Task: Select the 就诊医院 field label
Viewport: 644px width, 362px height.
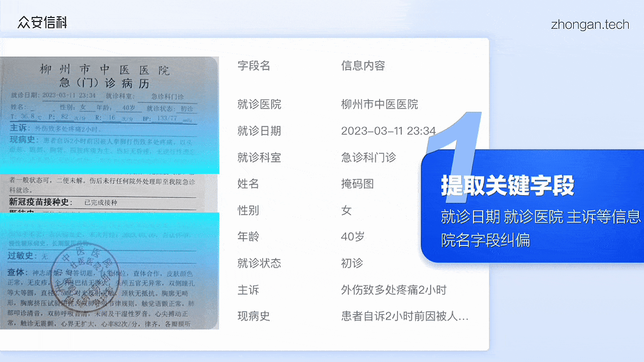Action: point(259,105)
